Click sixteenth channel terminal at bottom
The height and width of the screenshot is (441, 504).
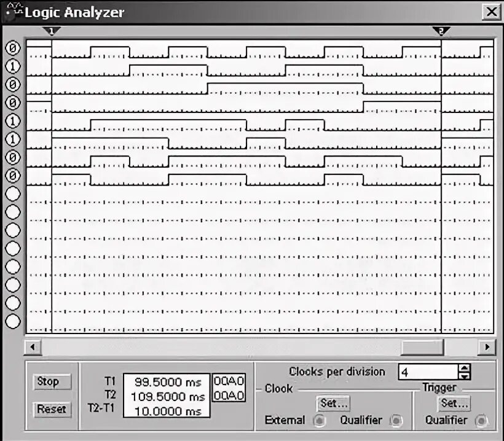coord(13,321)
